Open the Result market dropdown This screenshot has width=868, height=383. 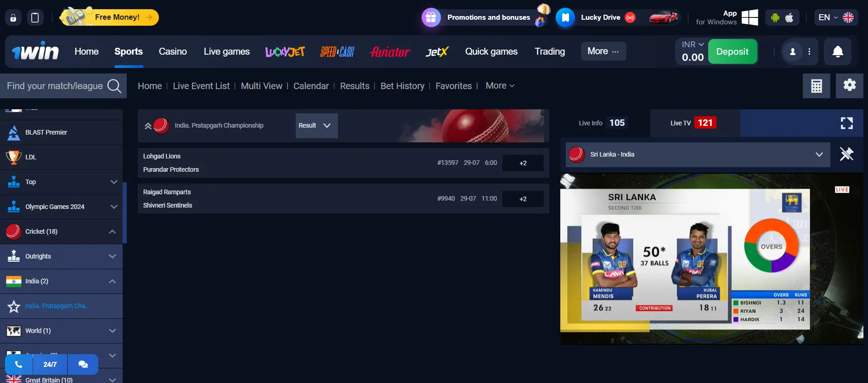(316, 126)
